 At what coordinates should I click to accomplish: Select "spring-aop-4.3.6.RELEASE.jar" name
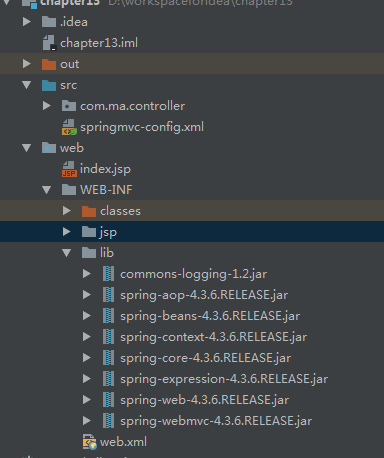coord(204,295)
